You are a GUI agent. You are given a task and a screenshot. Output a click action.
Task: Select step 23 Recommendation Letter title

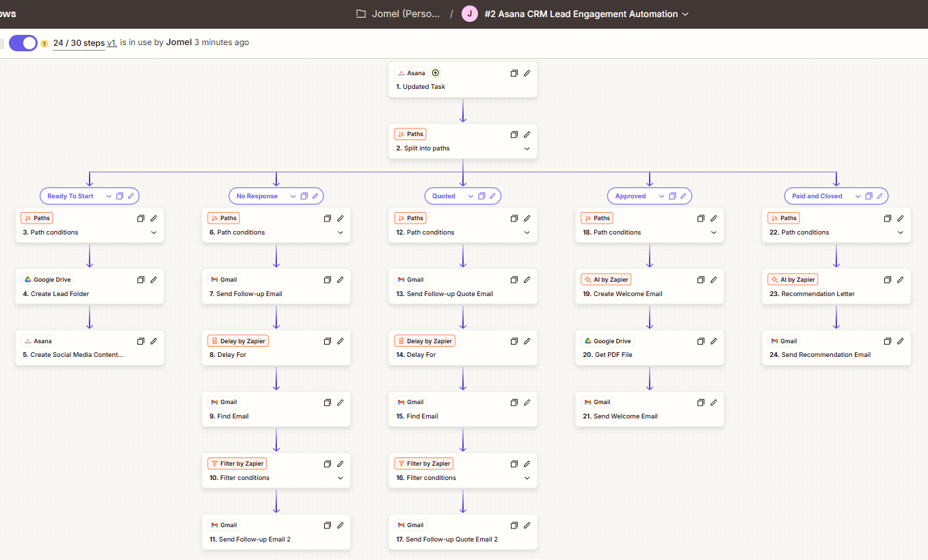(x=812, y=294)
